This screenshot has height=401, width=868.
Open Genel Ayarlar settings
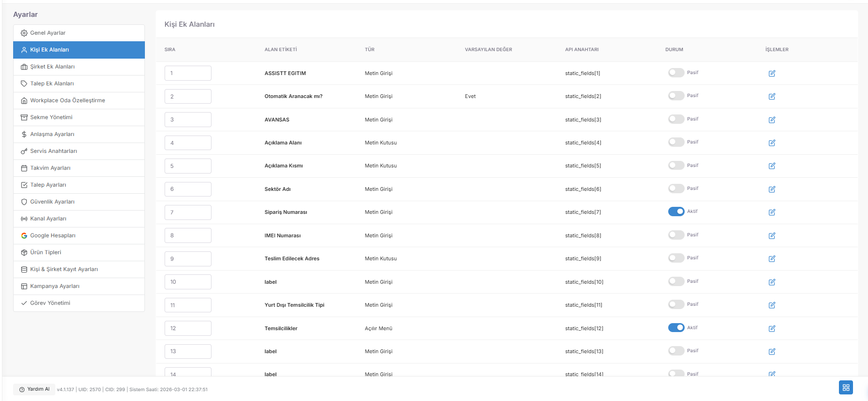[79, 33]
